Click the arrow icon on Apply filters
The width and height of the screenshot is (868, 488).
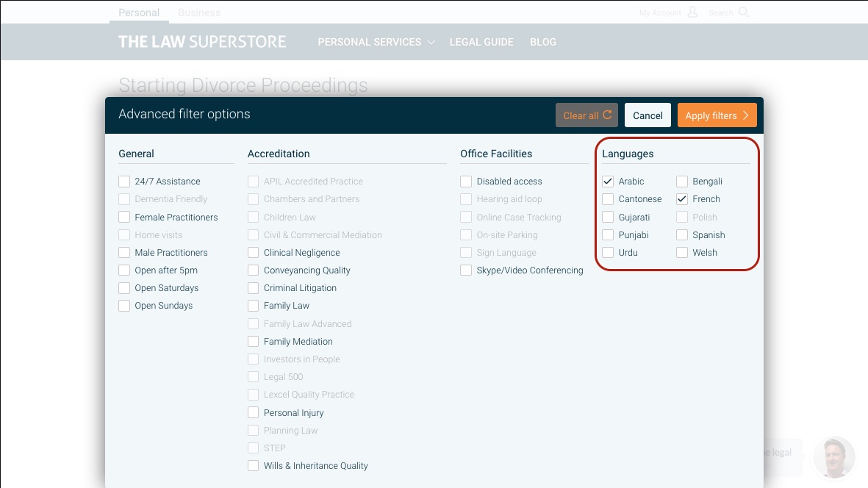click(744, 115)
